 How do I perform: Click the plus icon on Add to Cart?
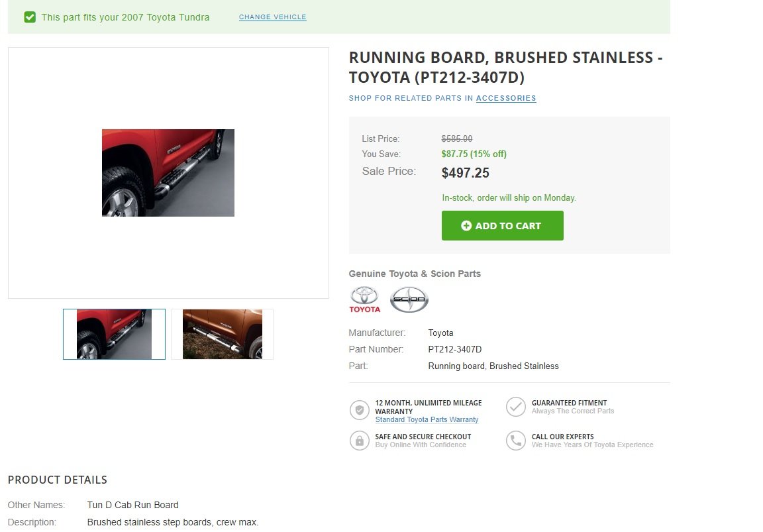coord(466,226)
